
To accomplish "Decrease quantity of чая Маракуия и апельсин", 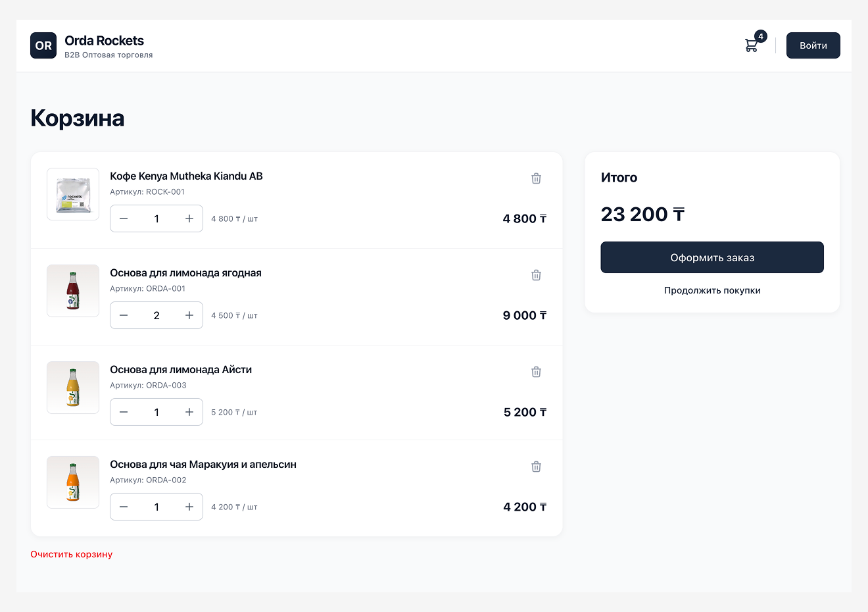I will click(x=124, y=507).
